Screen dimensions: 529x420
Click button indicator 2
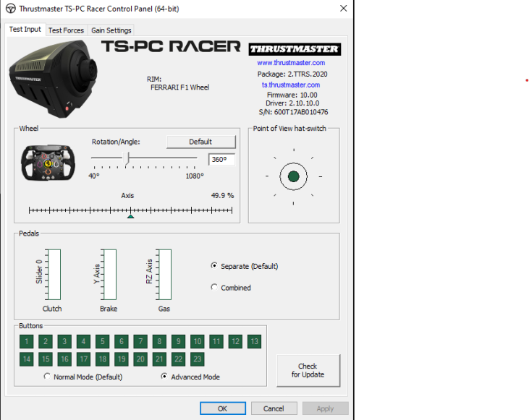(x=45, y=341)
